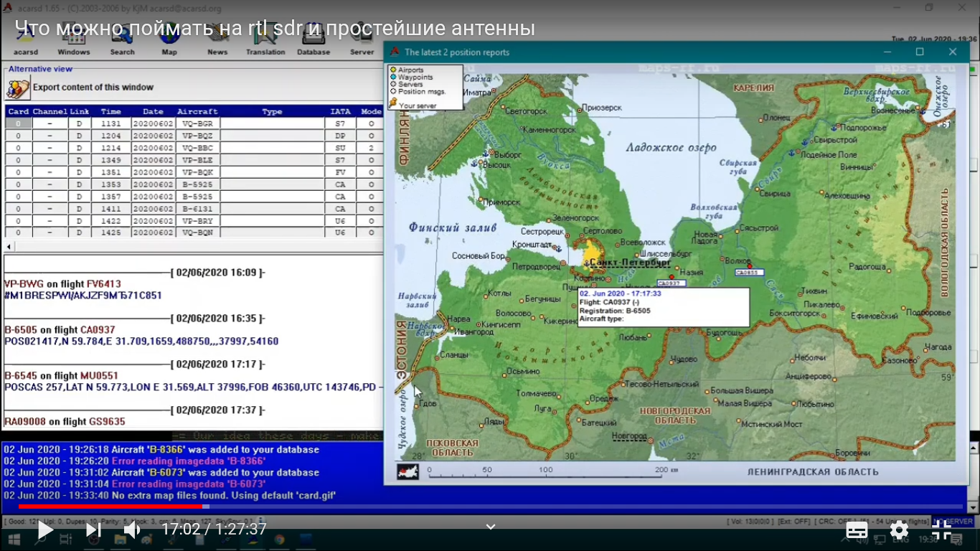The height and width of the screenshot is (551, 980).
Task: Expand the chevron above the video controls
Action: 491,527
